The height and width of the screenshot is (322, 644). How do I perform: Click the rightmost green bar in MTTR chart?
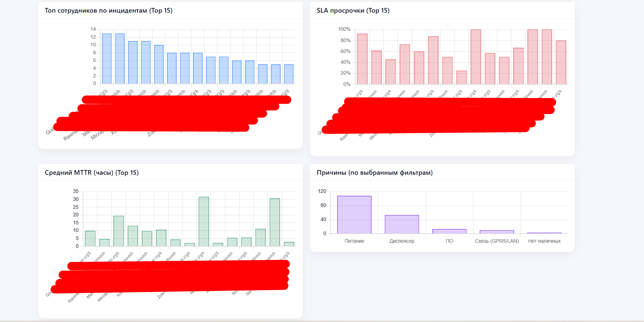tap(289, 244)
